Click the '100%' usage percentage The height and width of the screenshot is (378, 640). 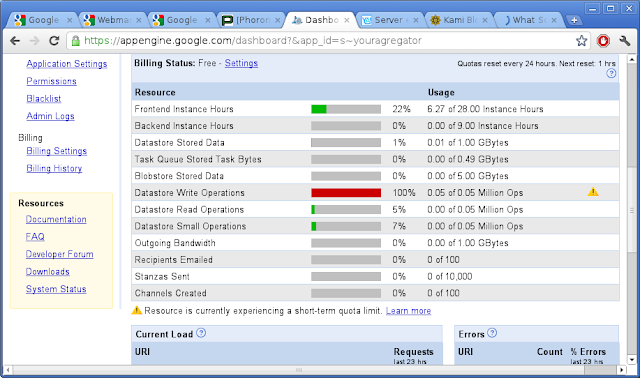pyautogui.click(x=404, y=193)
